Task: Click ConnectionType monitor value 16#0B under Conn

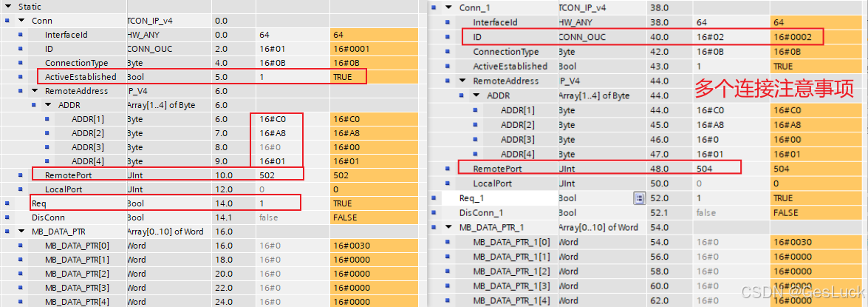Action: coord(346,63)
